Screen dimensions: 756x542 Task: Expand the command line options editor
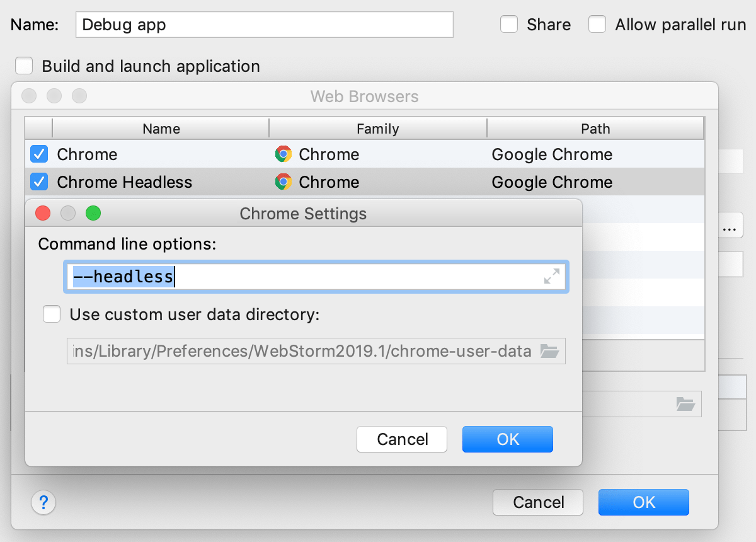point(552,276)
